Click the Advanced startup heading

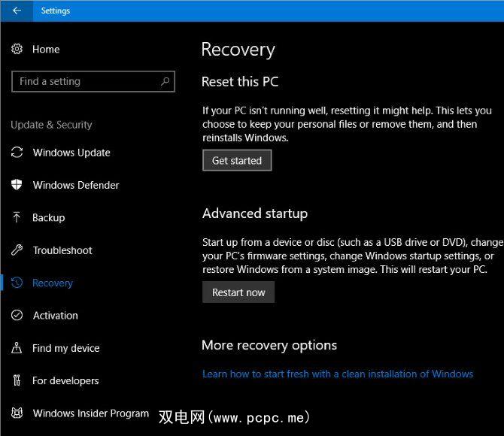point(255,213)
